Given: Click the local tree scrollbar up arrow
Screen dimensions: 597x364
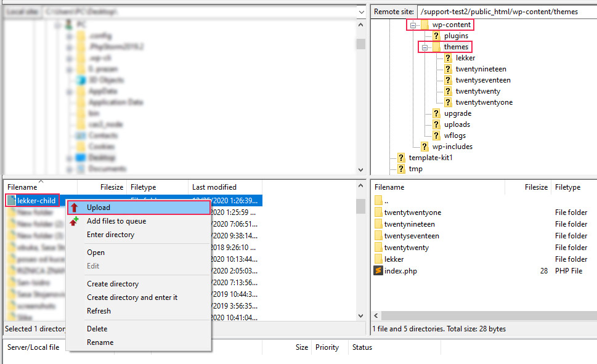Looking at the screenshot, I should click(x=361, y=25).
